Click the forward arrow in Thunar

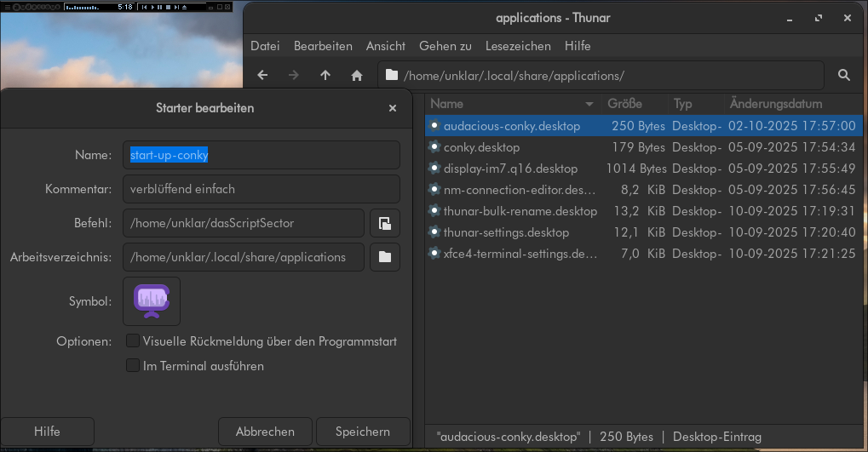(293, 75)
